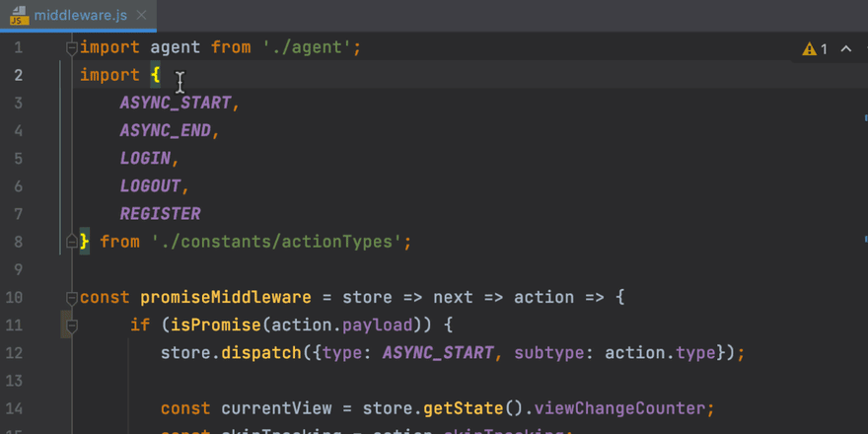Click line number 12 in the gutter
The height and width of the screenshot is (434, 868).
(14, 353)
